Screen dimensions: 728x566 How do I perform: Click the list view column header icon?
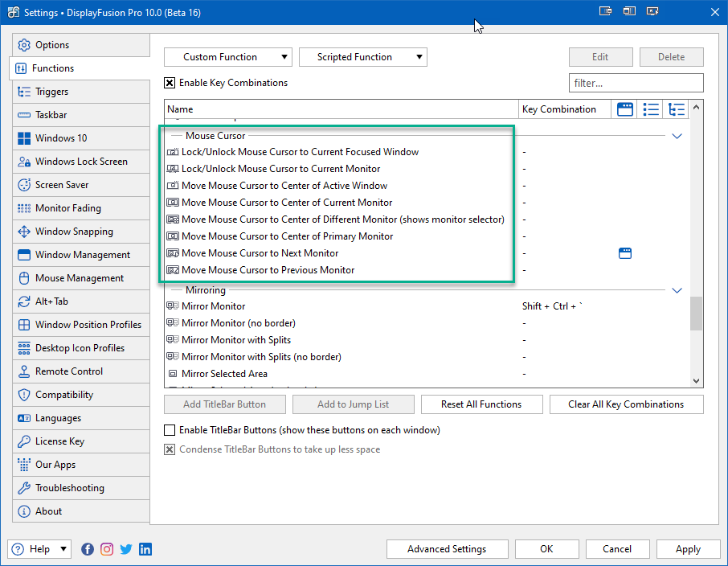click(x=651, y=109)
